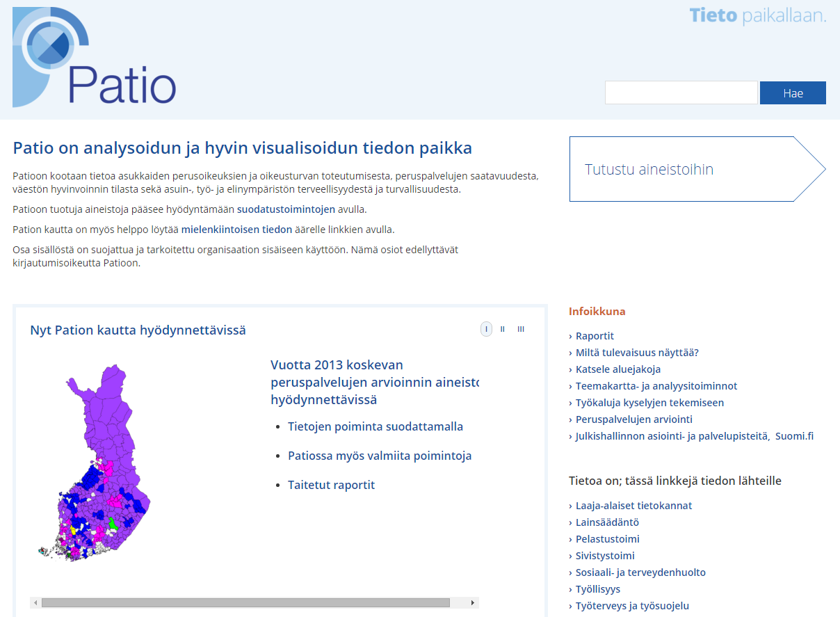Screen dimensions: 840x617
Task: Open Työkaluja kyselyjen tekemiseen link
Action: [649, 403]
